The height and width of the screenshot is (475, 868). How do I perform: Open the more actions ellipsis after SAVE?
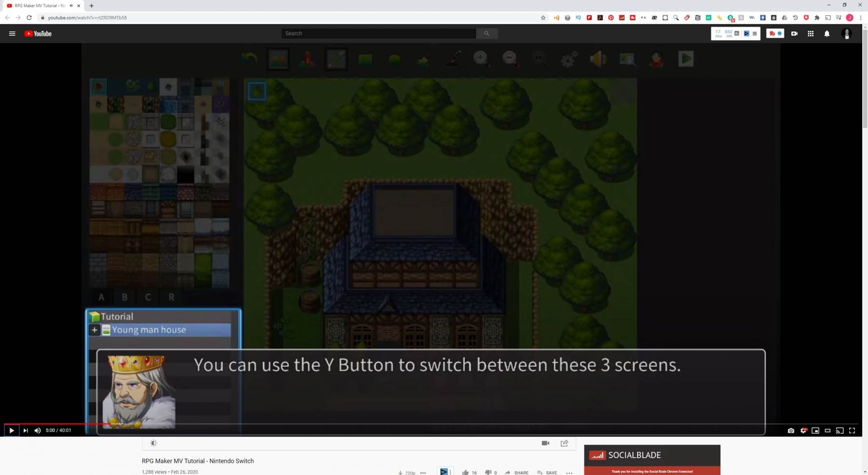pyautogui.click(x=569, y=473)
